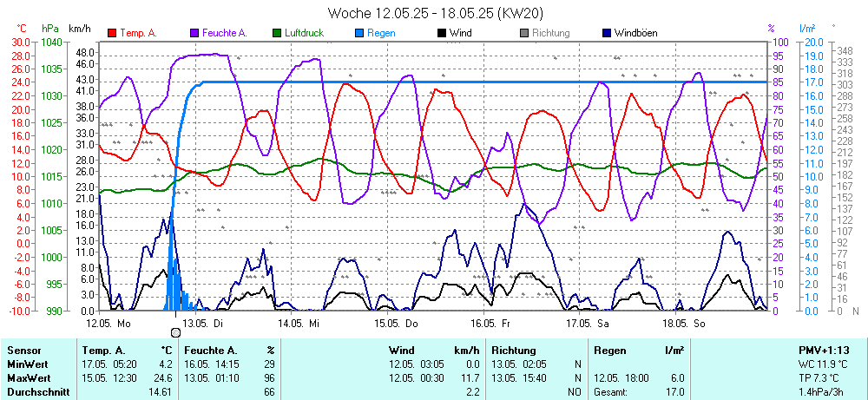Image resolution: width=868 pixels, height=400 pixels.
Task: Click the Sensor header in the table
Action: point(23,350)
